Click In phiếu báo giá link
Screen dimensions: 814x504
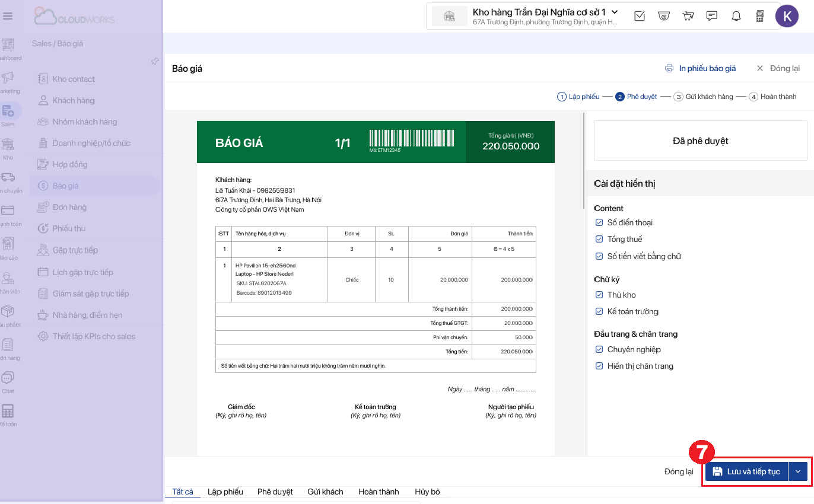point(701,68)
